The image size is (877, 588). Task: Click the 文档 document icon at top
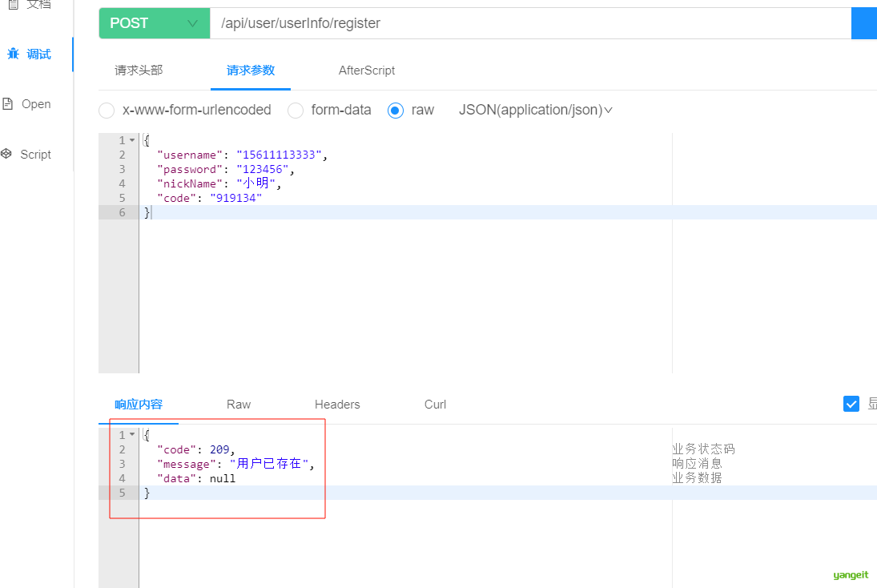point(14,5)
